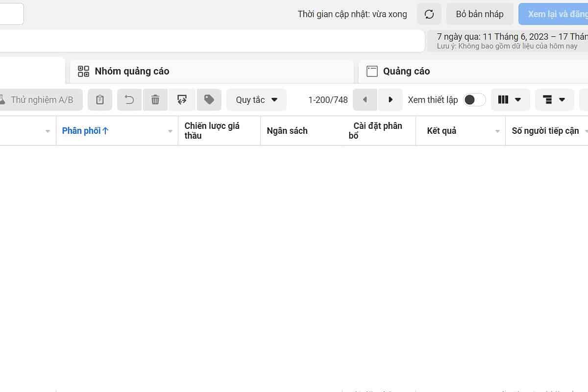Open the Quy tắc dropdown

tap(256, 100)
